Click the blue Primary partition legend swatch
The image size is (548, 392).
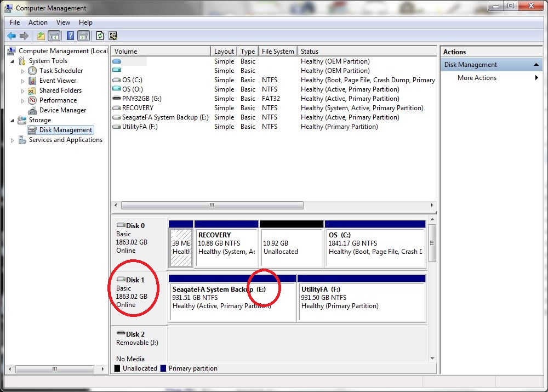tap(163, 368)
